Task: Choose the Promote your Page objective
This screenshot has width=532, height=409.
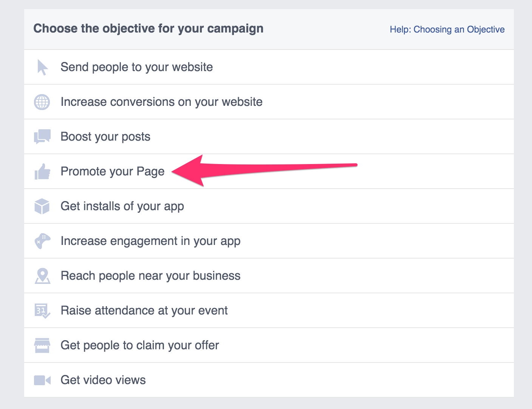Action: 269,171
